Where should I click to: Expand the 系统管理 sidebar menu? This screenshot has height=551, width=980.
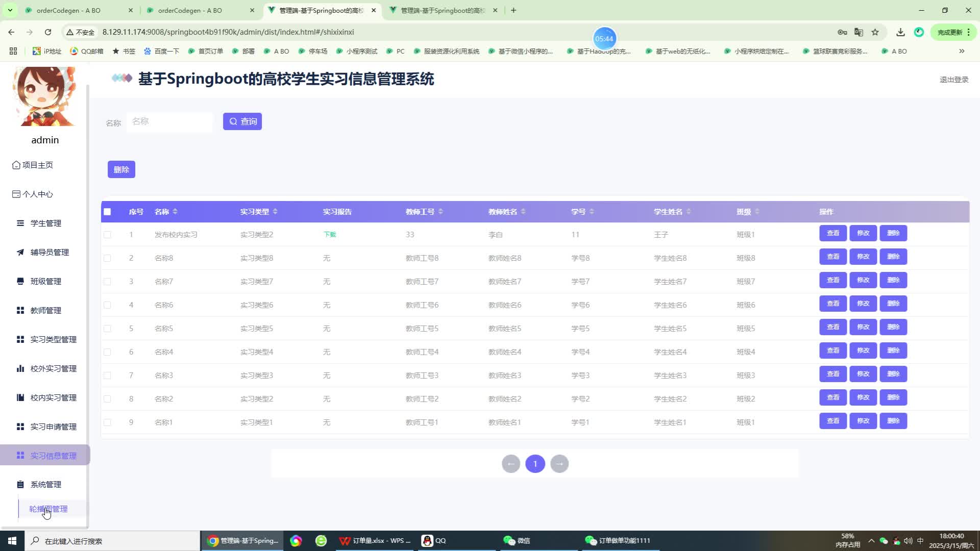(x=45, y=485)
